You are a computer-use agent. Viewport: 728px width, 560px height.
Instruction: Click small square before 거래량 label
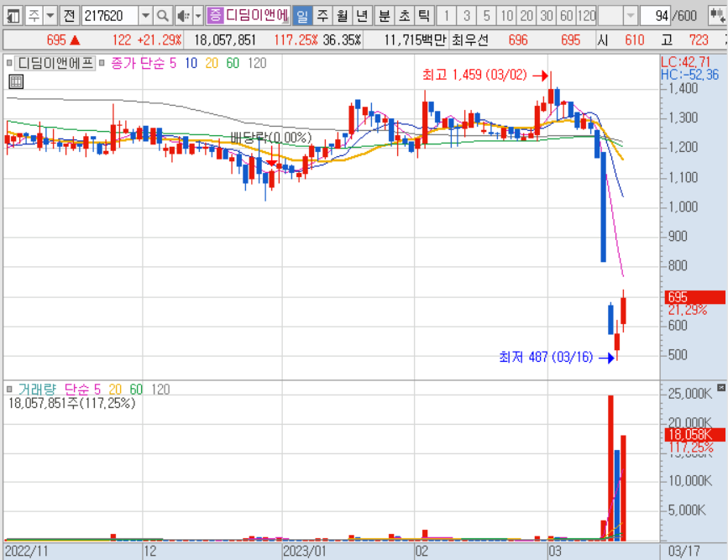pos(9,389)
